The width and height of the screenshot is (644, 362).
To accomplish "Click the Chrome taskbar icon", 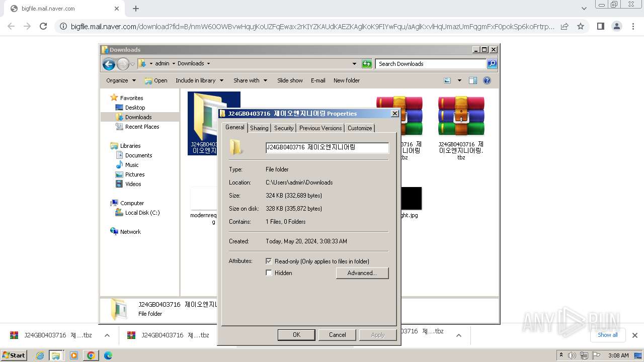I will [91, 355].
